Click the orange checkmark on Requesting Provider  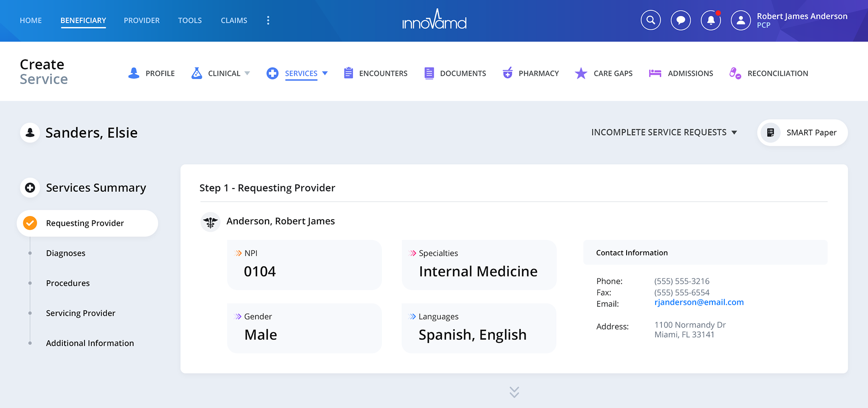coord(30,223)
